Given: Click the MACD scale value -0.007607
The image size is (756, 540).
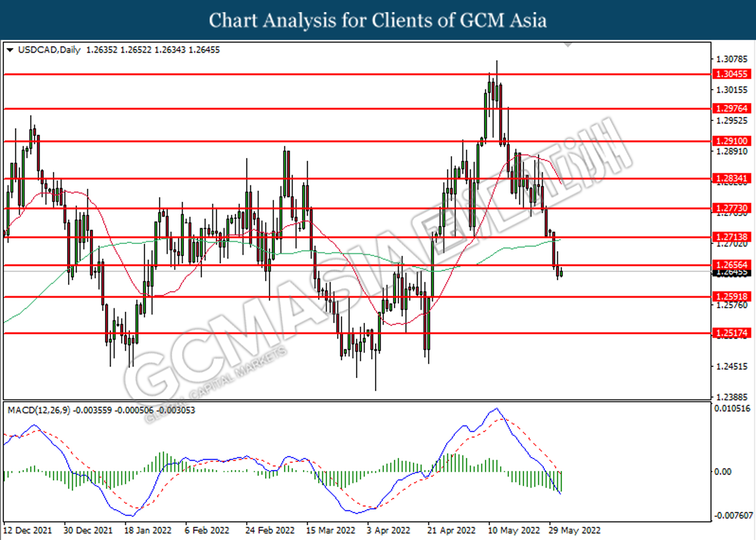Looking at the screenshot, I should [x=733, y=516].
